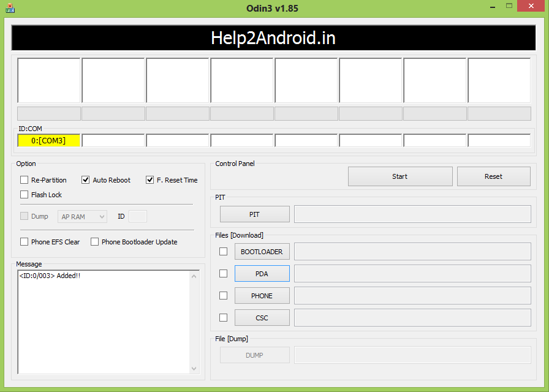
Task: Click the Start button
Action: point(400,176)
